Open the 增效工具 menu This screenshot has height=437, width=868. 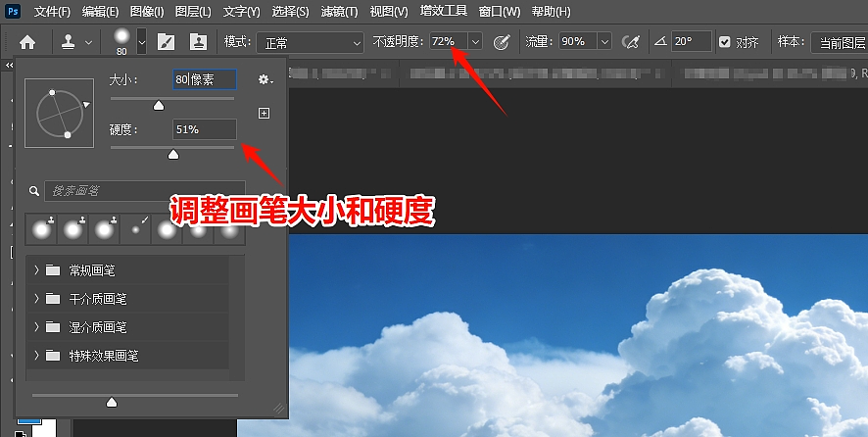click(444, 11)
